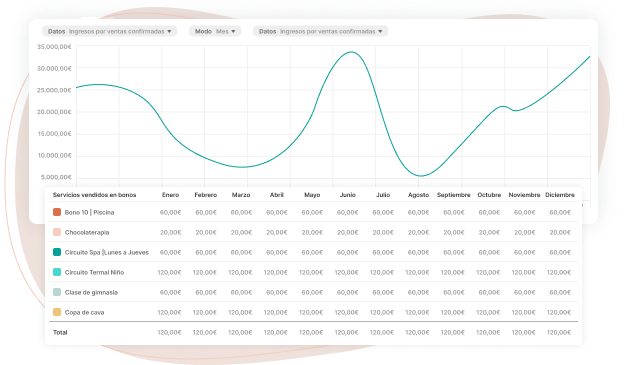Click the Junio peak on the line chart
Viewport: 626px width, 365px height.
click(x=351, y=52)
